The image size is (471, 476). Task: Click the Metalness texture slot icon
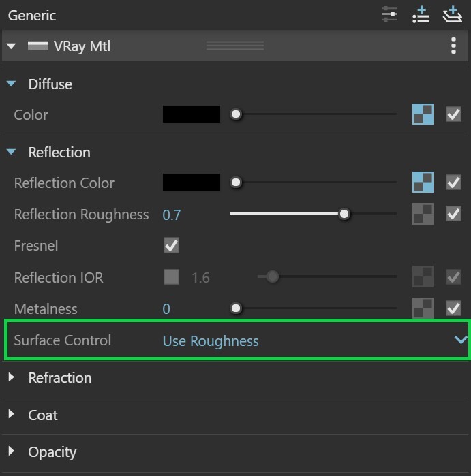pos(423,308)
